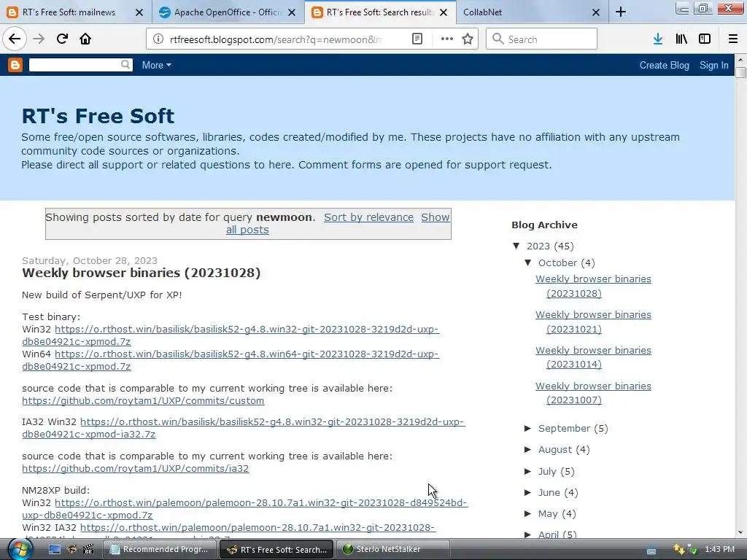This screenshot has height=560, width=747.
Task: Open the Windows Start orb
Action: (x=20, y=549)
